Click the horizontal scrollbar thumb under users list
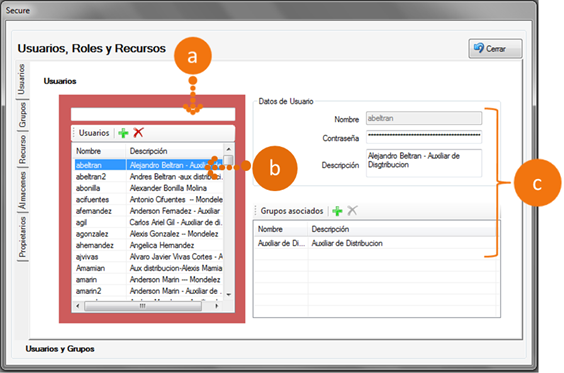This screenshot has height=373, width=564. (x=143, y=306)
